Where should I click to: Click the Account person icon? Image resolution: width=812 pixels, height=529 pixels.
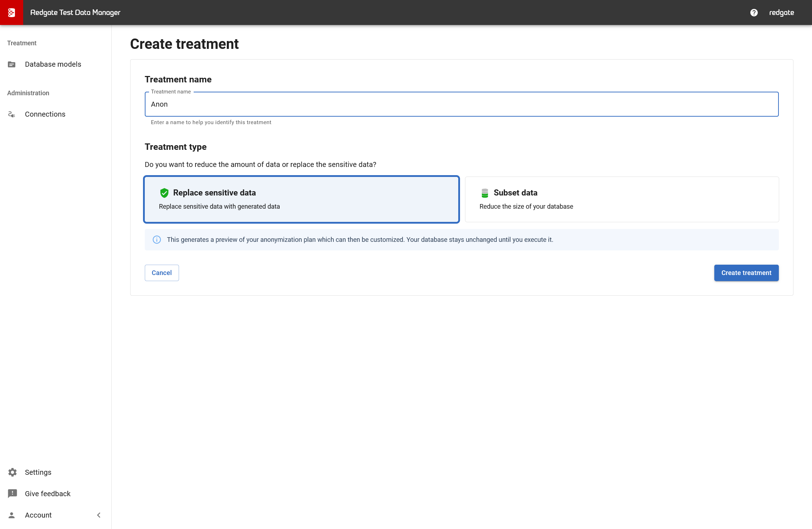coord(12,515)
